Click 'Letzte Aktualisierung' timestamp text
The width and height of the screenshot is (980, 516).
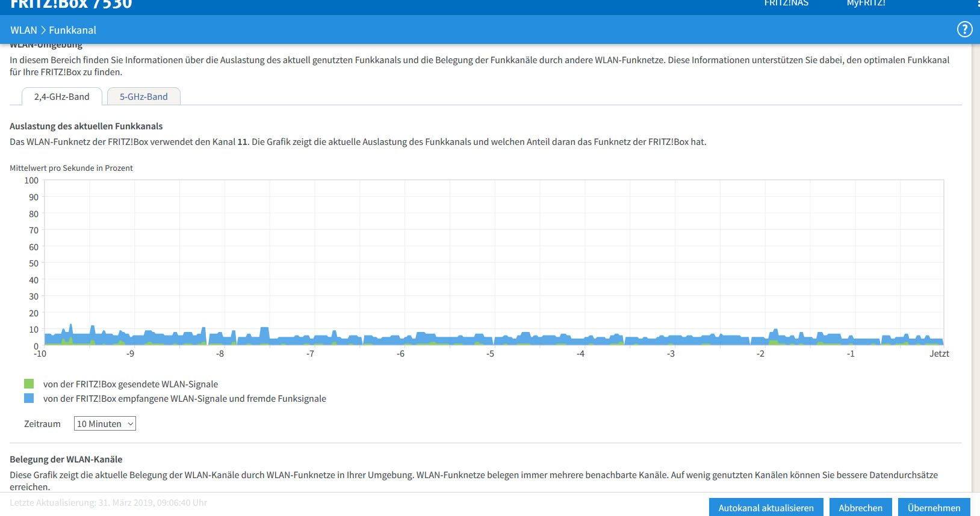point(108,503)
